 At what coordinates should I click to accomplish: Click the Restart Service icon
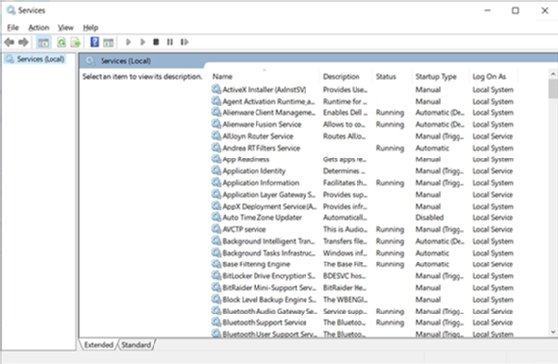point(184,42)
